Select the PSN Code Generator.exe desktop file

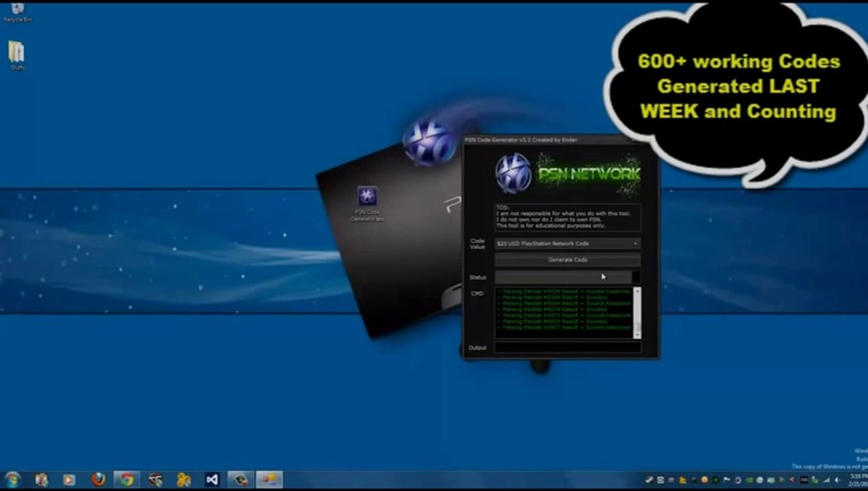click(x=367, y=204)
